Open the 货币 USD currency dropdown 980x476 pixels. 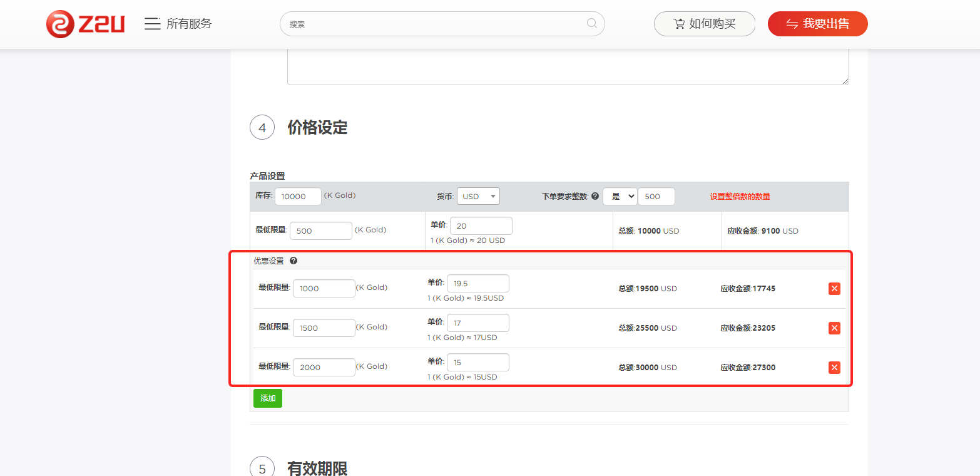click(x=478, y=196)
